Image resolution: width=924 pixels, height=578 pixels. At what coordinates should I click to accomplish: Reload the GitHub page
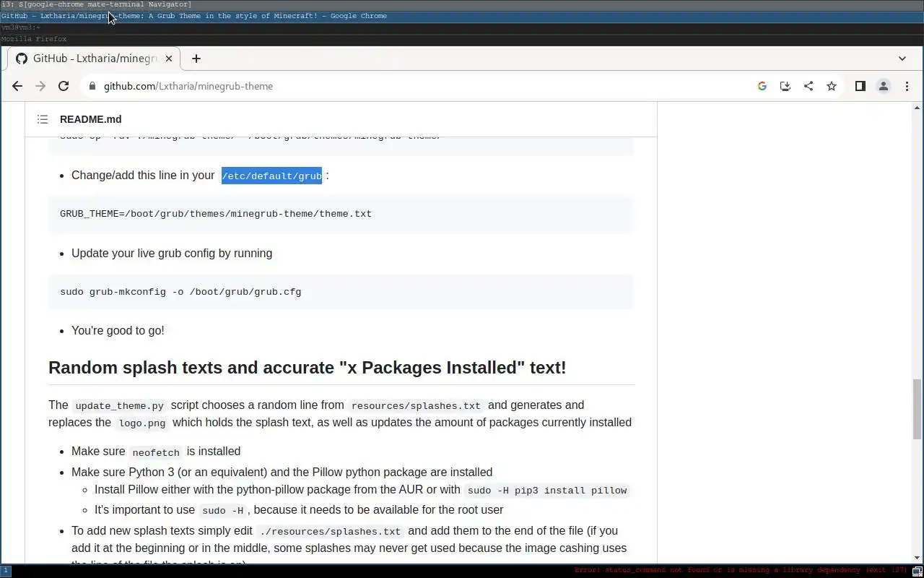tap(64, 86)
